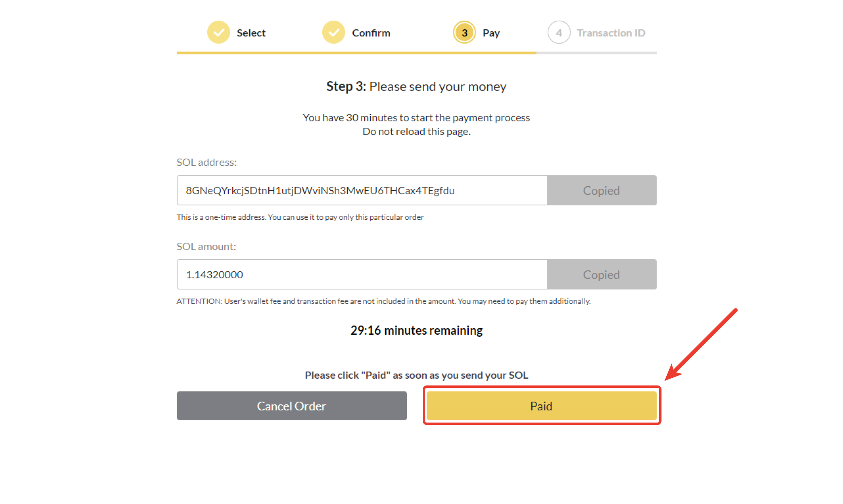Image resolution: width=843 pixels, height=504 pixels.
Task: Click inside the SOL amount field
Action: [361, 275]
